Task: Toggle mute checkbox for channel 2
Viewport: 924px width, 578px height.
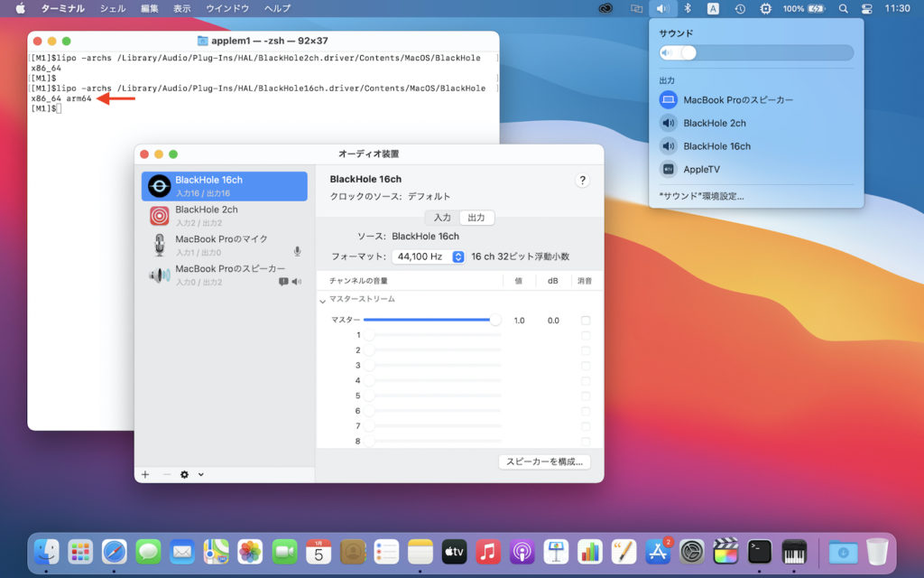Action: click(586, 350)
